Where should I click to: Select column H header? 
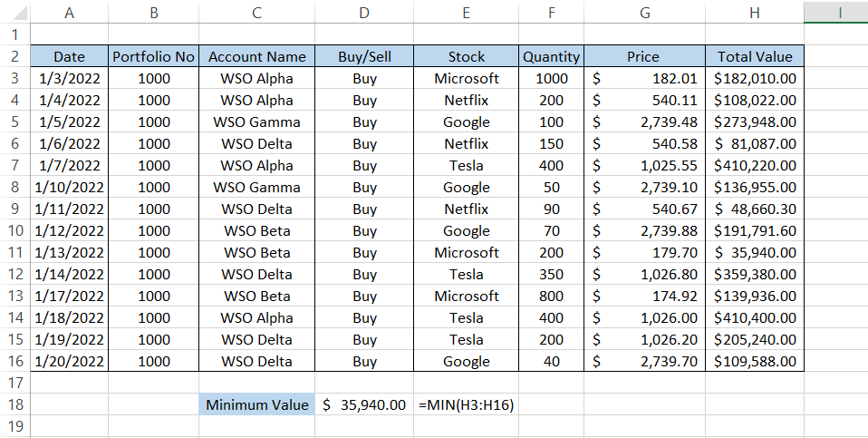click(755, 12)
